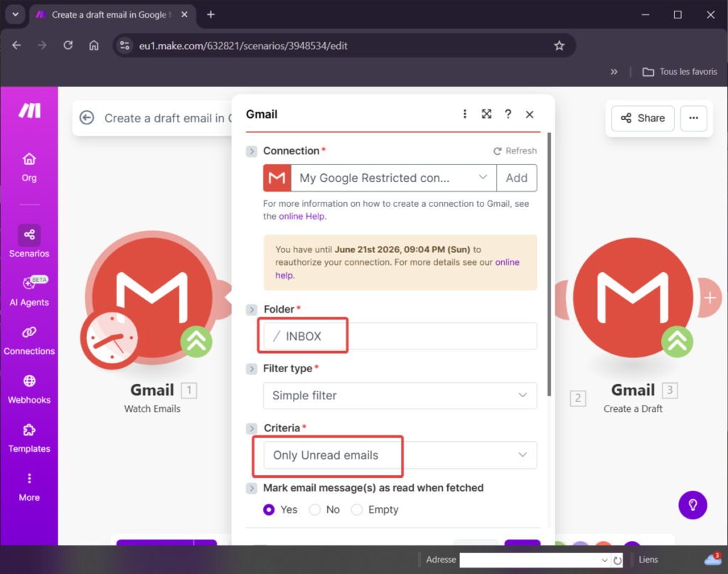Click the back arrow beside scenario name
The height and width of the screenshot is (574, 728).
[x=87, y=118]
